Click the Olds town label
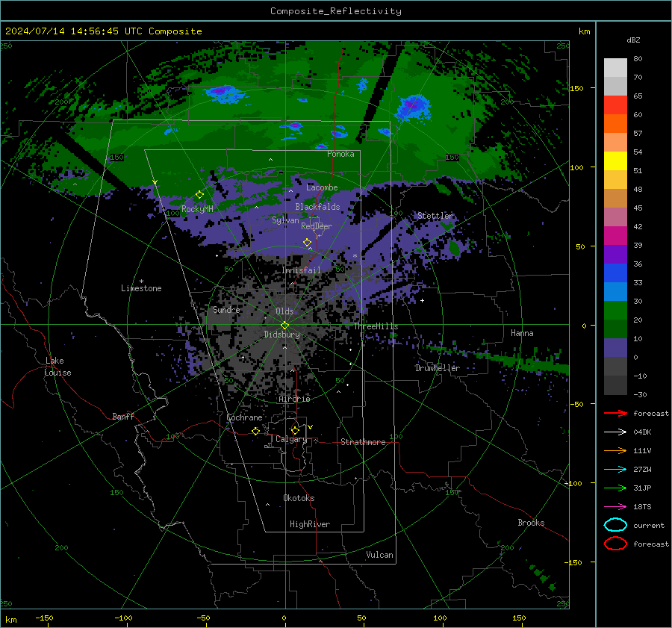 pos(284,311)
